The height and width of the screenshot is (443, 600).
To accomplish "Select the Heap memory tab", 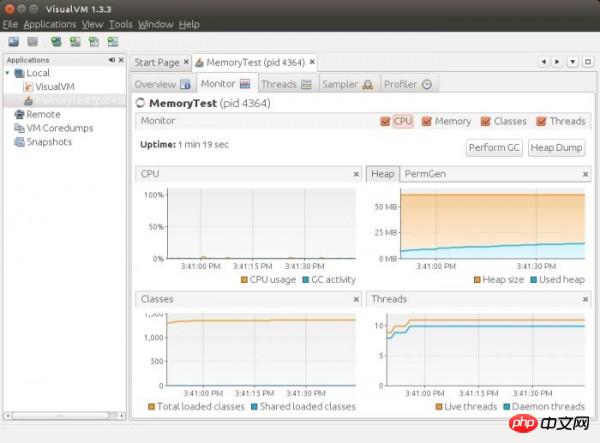I will 383,174.
